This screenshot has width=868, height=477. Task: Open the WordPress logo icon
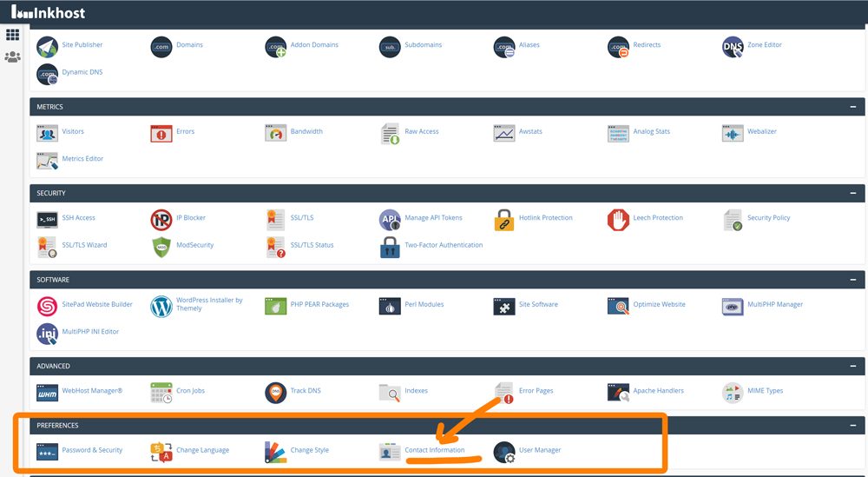161,307
